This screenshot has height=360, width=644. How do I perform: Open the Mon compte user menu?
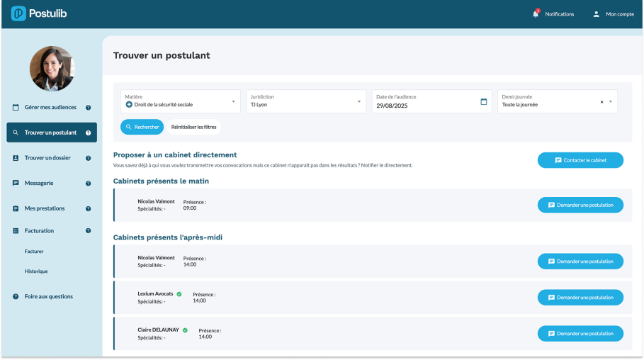(x=614, y=14)
